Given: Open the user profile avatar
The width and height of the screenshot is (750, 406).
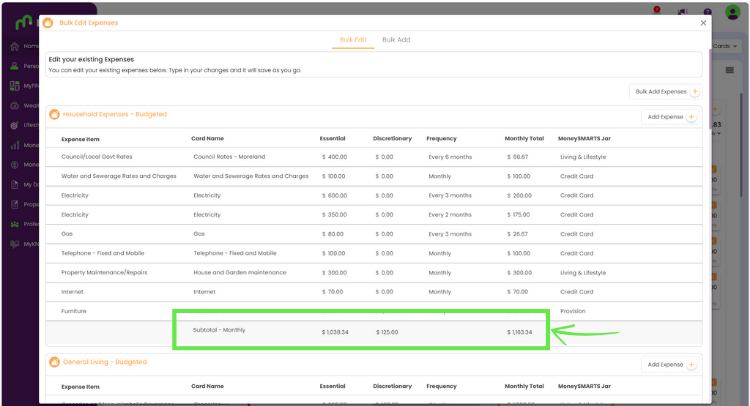Looking at the screenshot, I should point(732,12).
